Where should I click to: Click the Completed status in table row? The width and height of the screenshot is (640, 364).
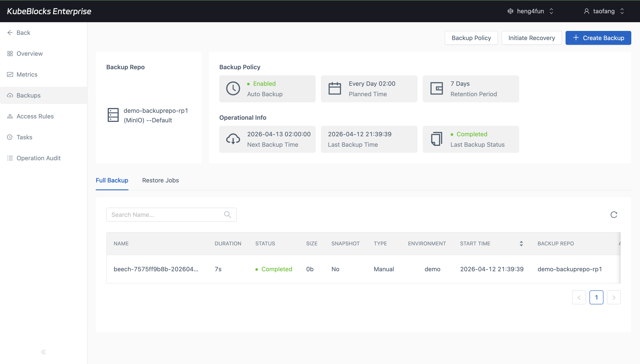tap(274, 269)
